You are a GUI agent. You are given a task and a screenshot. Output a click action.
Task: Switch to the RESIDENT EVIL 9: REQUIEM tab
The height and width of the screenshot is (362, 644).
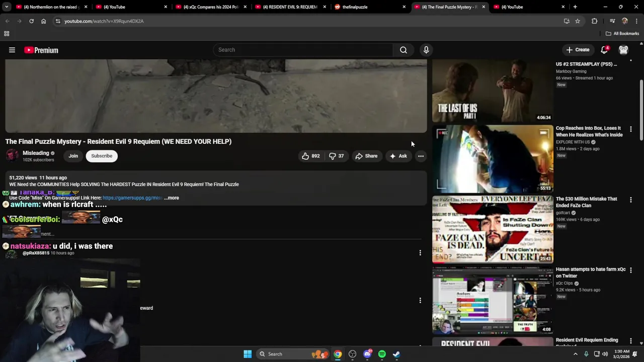click(x=291, y=7)
